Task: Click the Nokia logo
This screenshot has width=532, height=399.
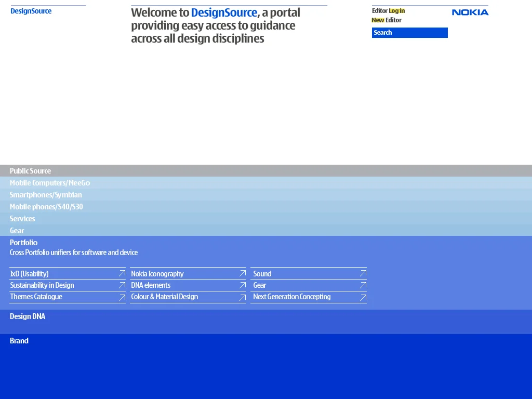Action: click(x=470, y=12)
